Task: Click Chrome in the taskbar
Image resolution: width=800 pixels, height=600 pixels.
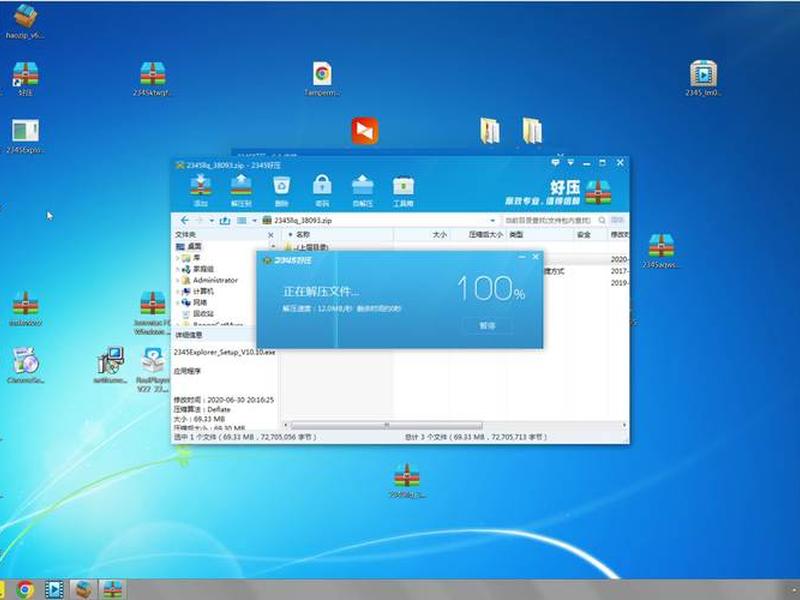Action: tap(24, 590)
